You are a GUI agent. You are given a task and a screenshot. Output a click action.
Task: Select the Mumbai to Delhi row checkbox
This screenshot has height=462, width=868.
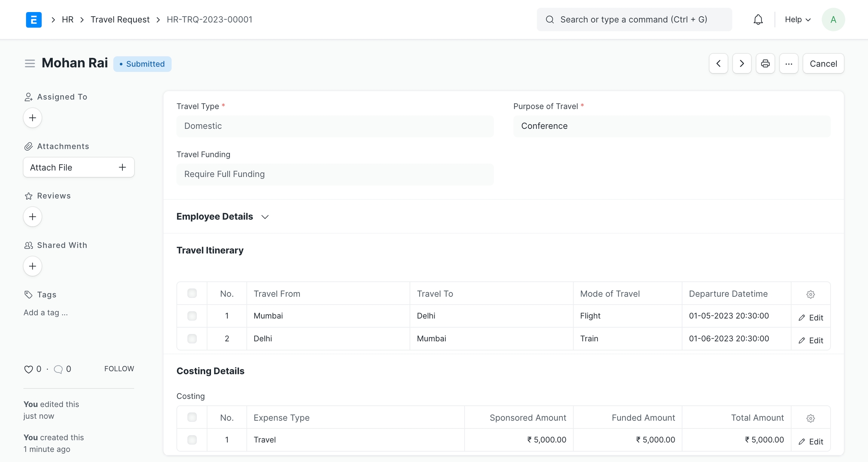click(x=192, y=316)
